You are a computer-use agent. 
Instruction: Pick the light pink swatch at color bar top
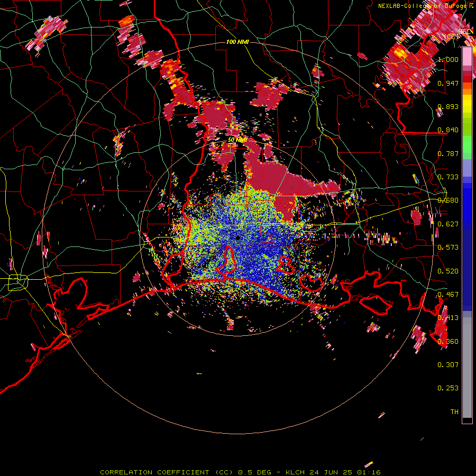pos(467,57)
